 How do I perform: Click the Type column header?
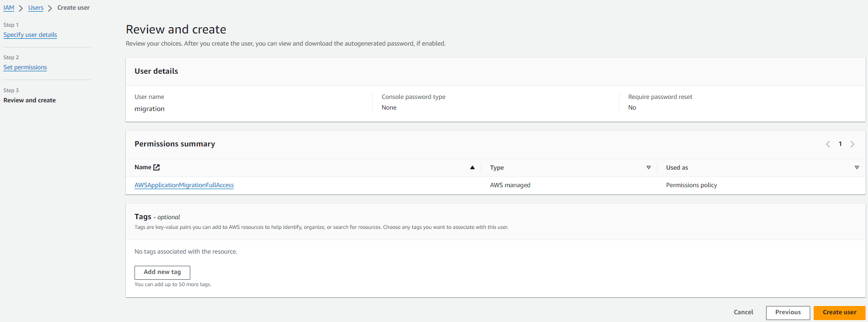(x=497, y=168)
